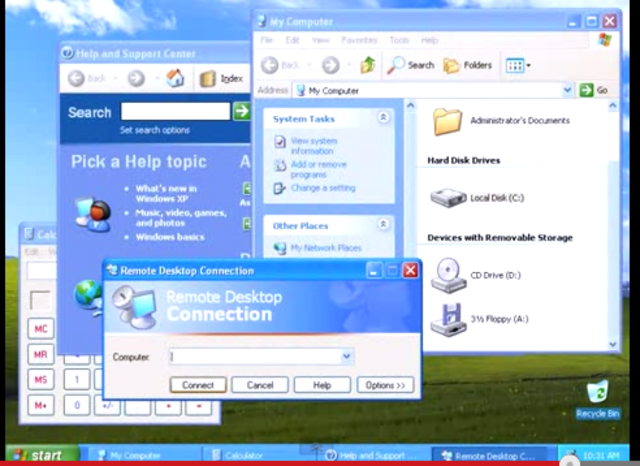
Task: Open the Edit menu in My Computer
Action: click(292, 40)
